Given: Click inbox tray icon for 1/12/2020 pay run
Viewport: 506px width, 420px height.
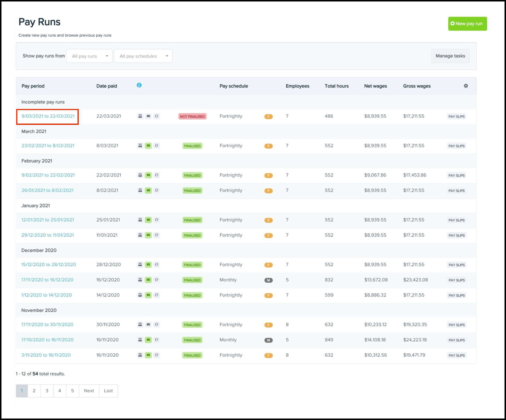Looking at the screenshot, I should pos(140,295).
